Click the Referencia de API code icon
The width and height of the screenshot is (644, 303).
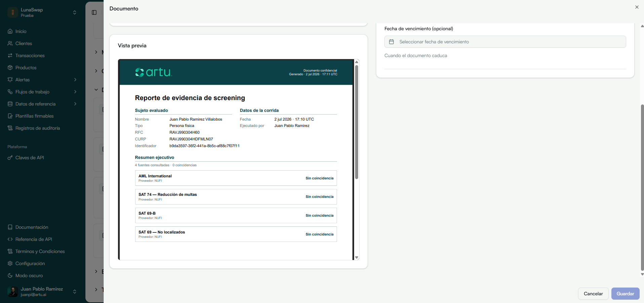point(10,239)
